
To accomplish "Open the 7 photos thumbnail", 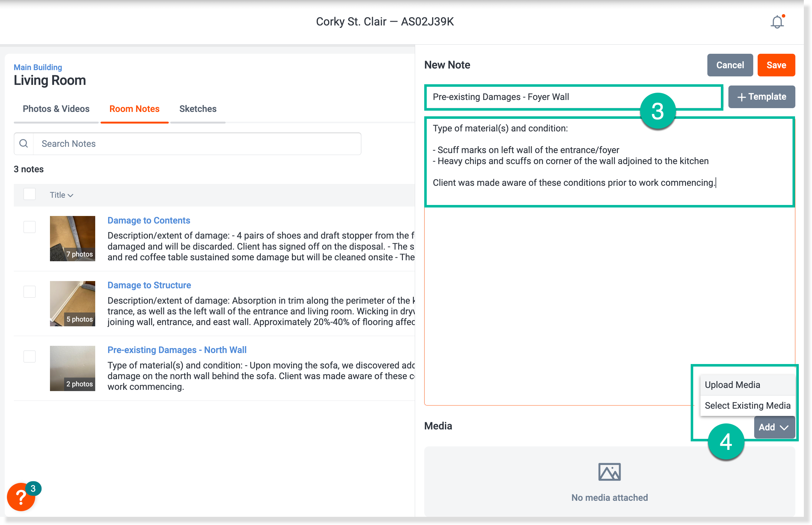I will click(72, 238).
